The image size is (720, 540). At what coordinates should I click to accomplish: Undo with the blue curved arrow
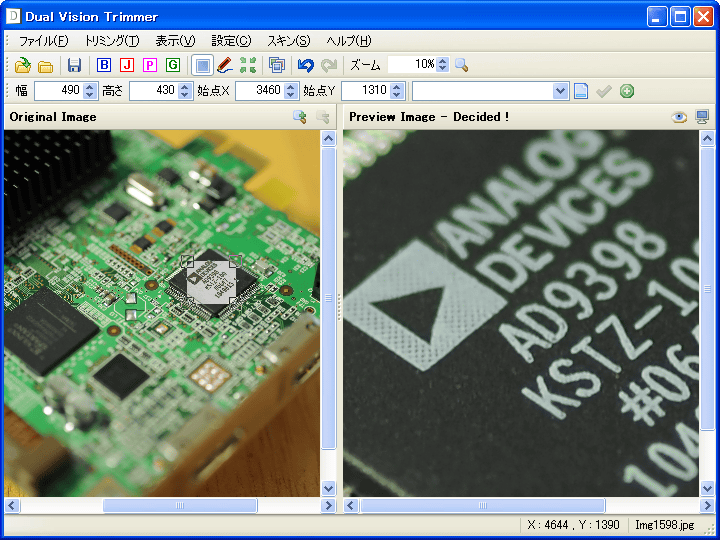(306, 65)
